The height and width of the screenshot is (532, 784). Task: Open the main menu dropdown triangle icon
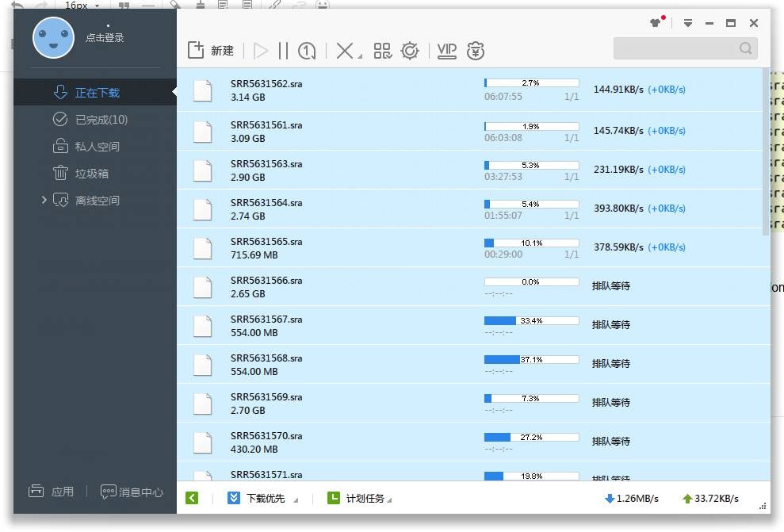pyautogui.click(x=688, y=23)
